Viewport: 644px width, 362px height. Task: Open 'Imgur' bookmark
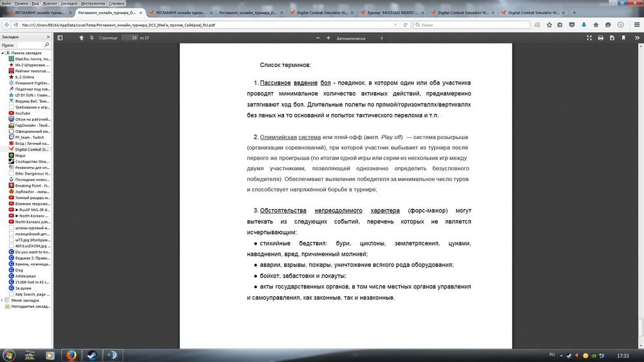tap(17, 156)
